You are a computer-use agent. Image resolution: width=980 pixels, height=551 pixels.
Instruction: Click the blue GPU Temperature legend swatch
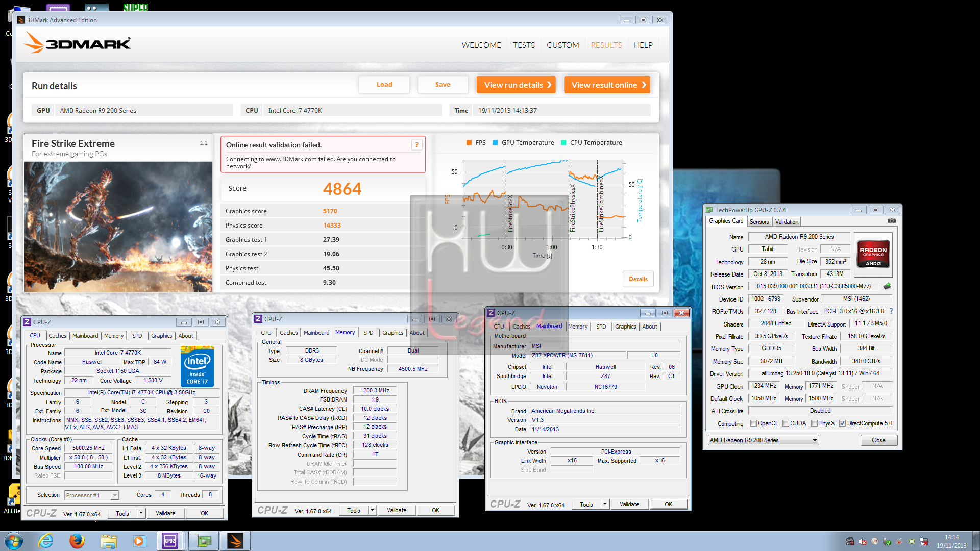pyautogui.click(x=495, y=143)
